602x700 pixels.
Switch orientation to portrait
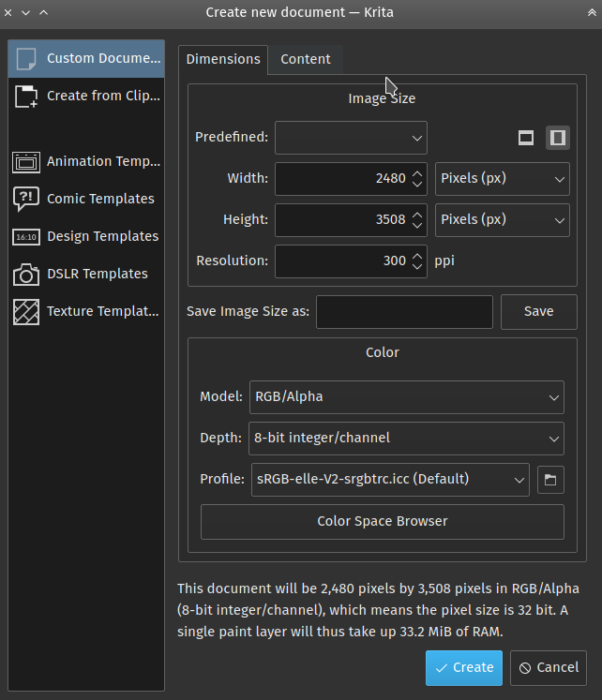click(x=558, y=138)
